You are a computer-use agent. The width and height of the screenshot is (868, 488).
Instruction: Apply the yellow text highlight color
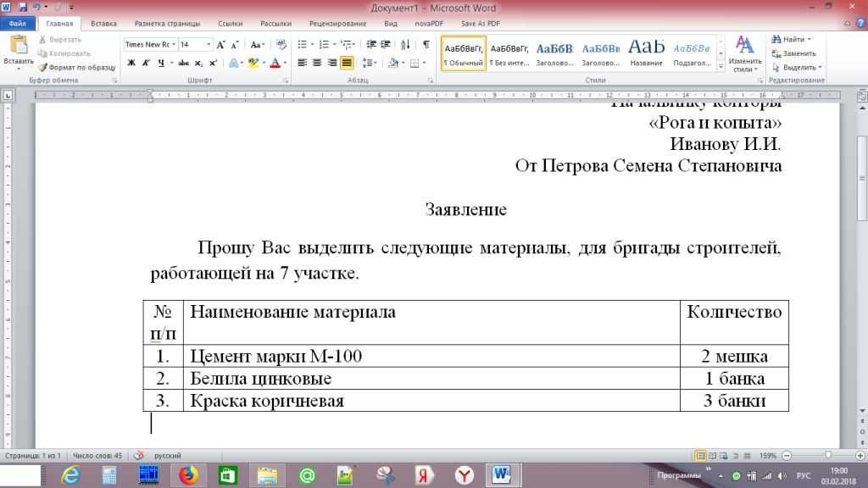pyautogui.click(x=253, y=63)
